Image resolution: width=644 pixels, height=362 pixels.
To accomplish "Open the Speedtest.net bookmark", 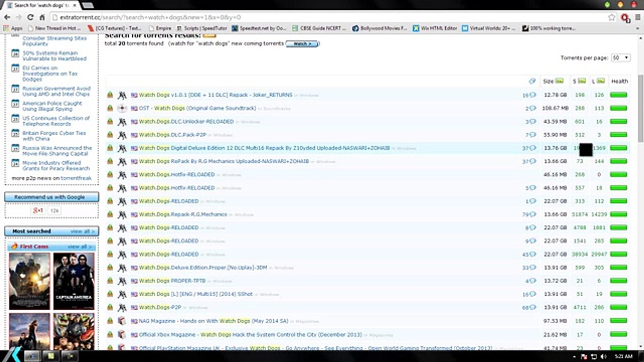I will 259,28.
